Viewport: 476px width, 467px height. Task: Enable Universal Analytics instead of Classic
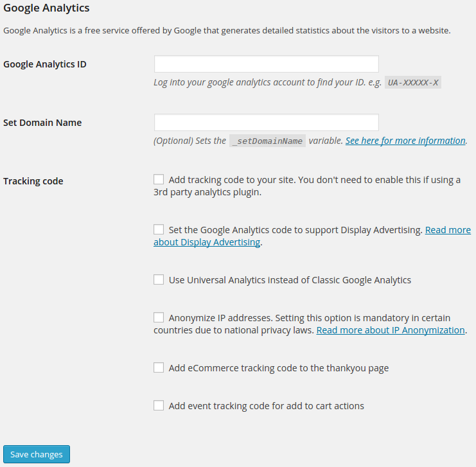159,279
